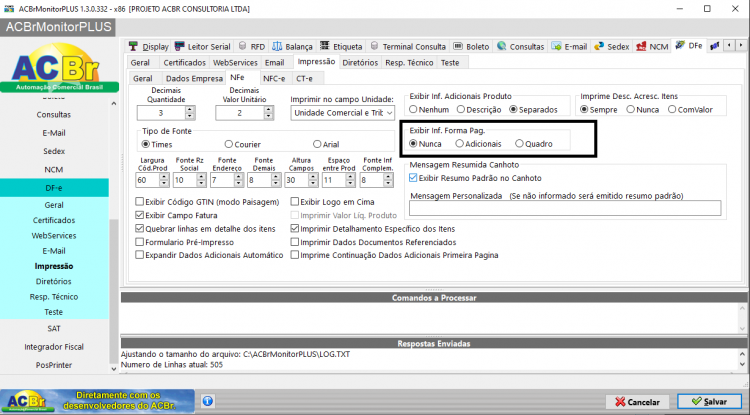Switch to the NFC-e sub-tab
This screenshot has width=750, height=415.
(x=274, y=78)
